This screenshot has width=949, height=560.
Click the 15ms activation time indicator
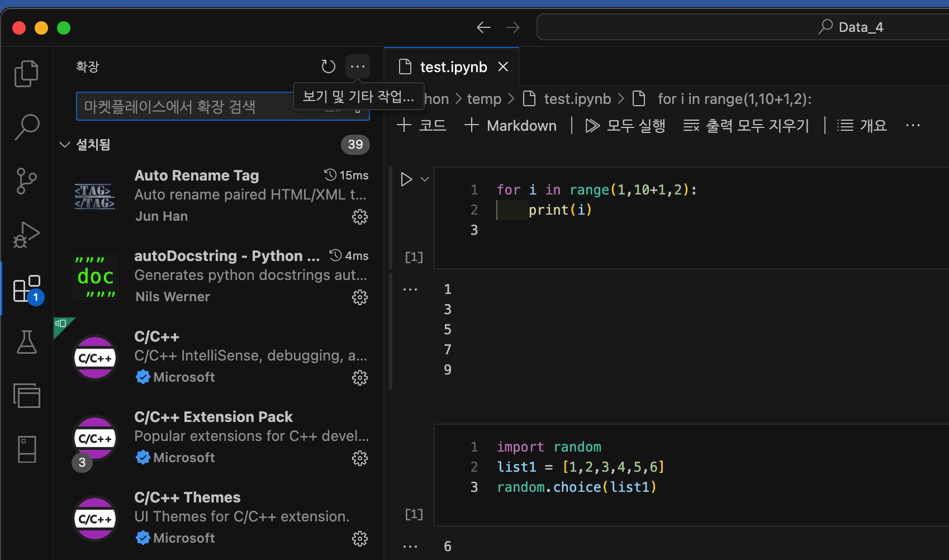[347, 175]
